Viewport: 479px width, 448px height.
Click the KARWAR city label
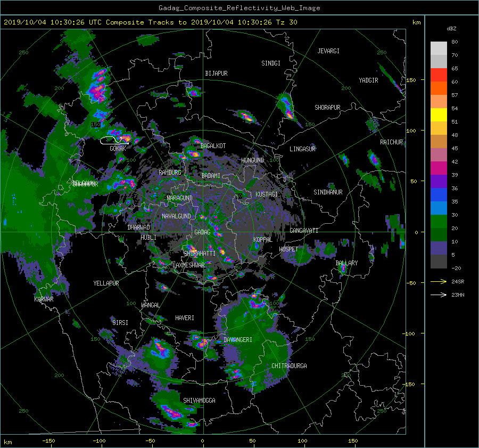point(44,299)
